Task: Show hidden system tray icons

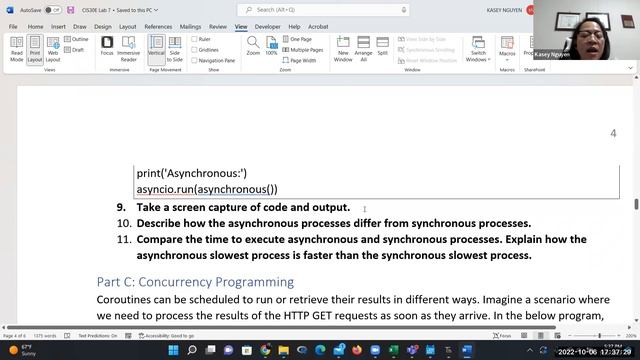Action: (530, 350)
